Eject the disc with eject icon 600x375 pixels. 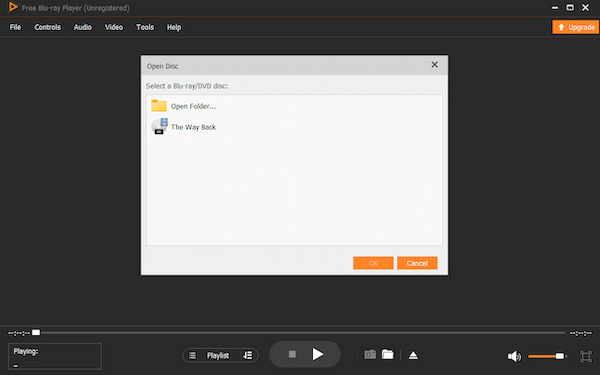click(x=413, y=355)
